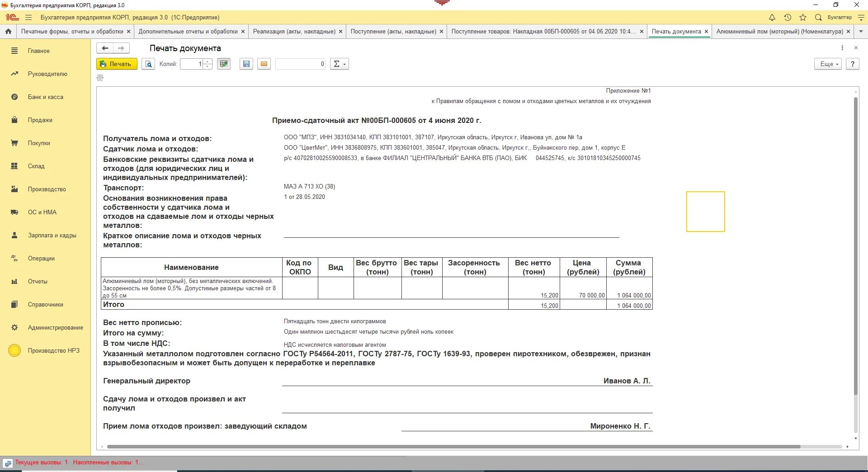868x472 pixels.
Task: Click the Производство НРЗ circle icon
Action: [14, 350]
